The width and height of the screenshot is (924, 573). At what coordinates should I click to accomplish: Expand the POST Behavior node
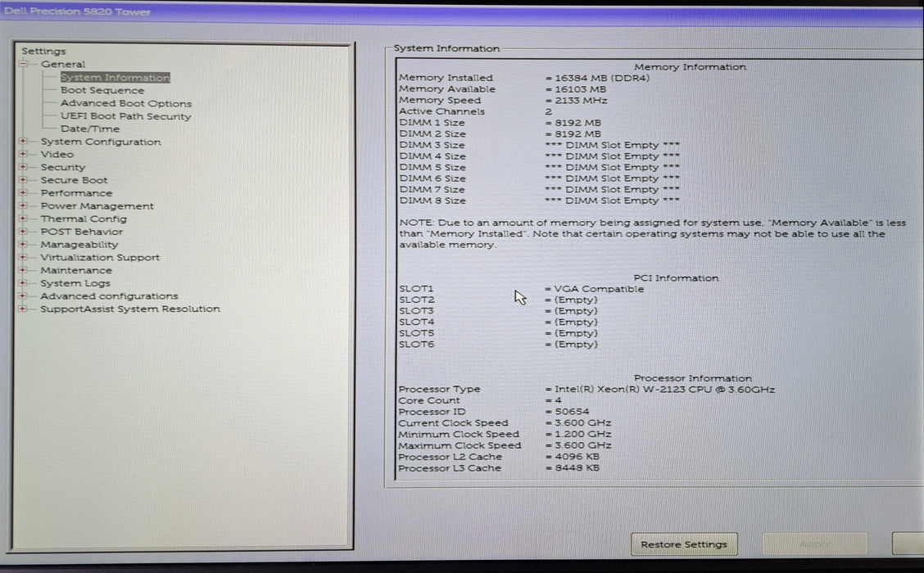23,232
